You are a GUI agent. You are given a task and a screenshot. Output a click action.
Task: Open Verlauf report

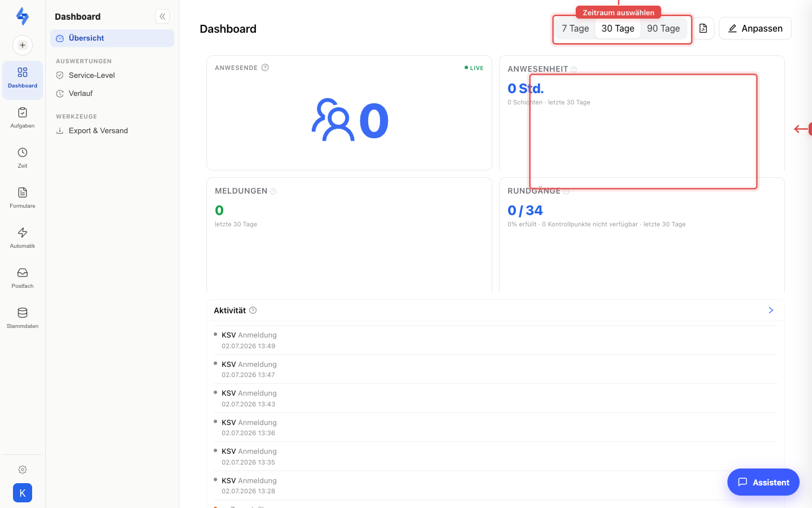(x=112, y=93)
